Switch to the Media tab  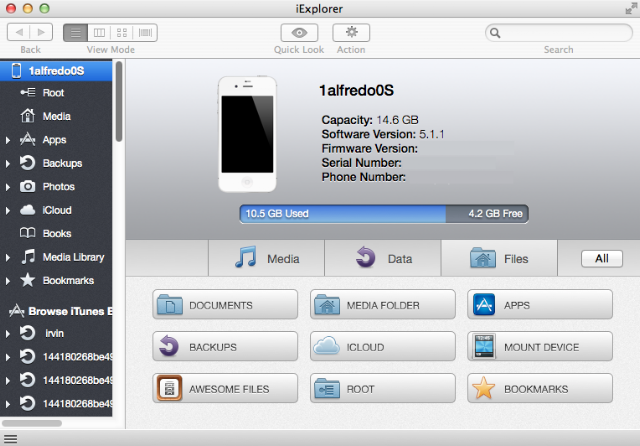[267, 258]
